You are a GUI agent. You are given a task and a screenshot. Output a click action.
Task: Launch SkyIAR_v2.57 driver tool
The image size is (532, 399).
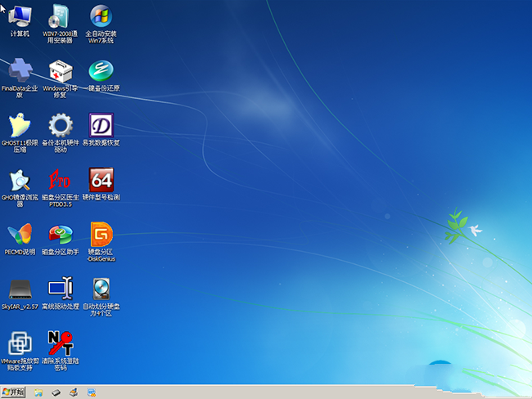tap(20, 289)
